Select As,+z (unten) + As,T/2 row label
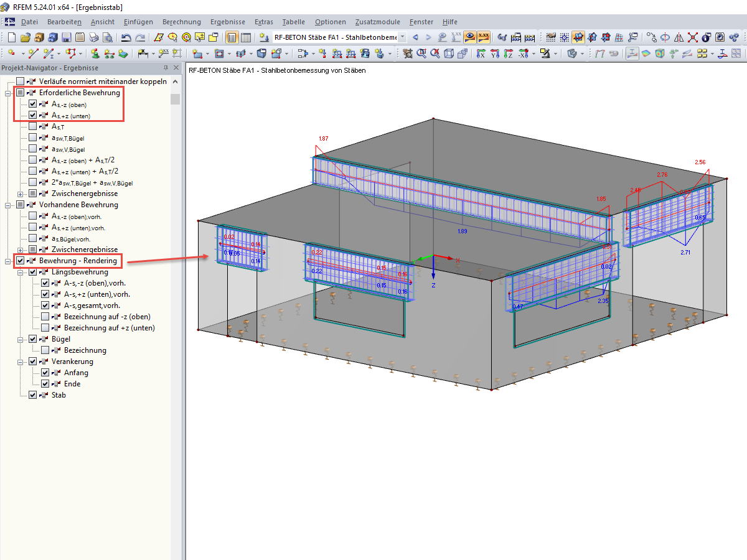Image resolution: width=747 pixels, height=560 pixels. [85, 172]
